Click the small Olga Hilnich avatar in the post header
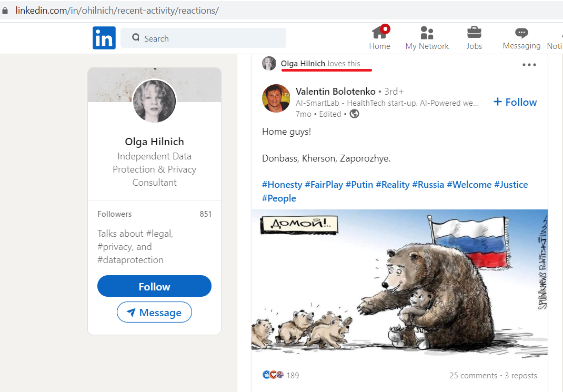This screenshot has height=392, width=563. pos(269,64)
